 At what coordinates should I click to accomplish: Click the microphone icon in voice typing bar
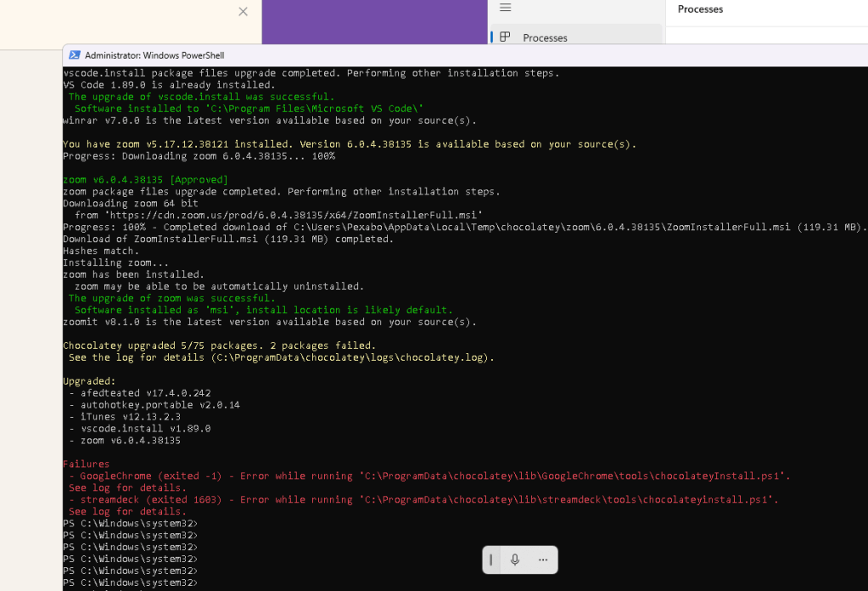pos(515,560)
